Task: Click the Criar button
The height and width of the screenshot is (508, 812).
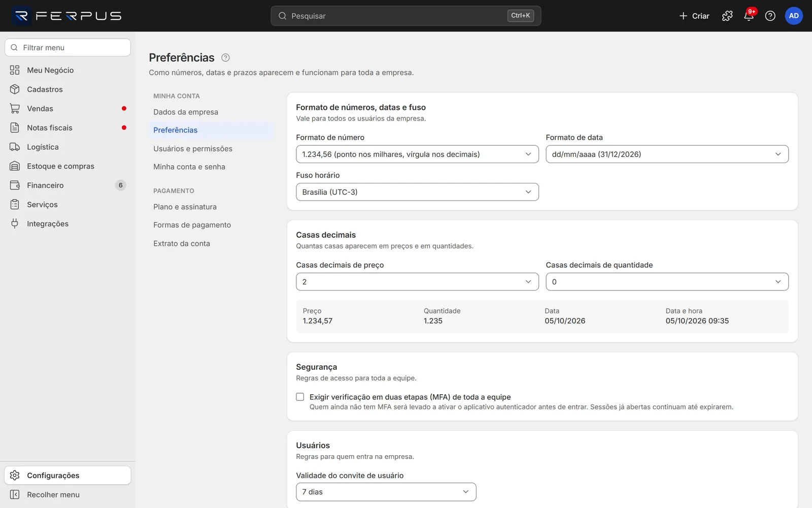Action: (x=694, y=16)
